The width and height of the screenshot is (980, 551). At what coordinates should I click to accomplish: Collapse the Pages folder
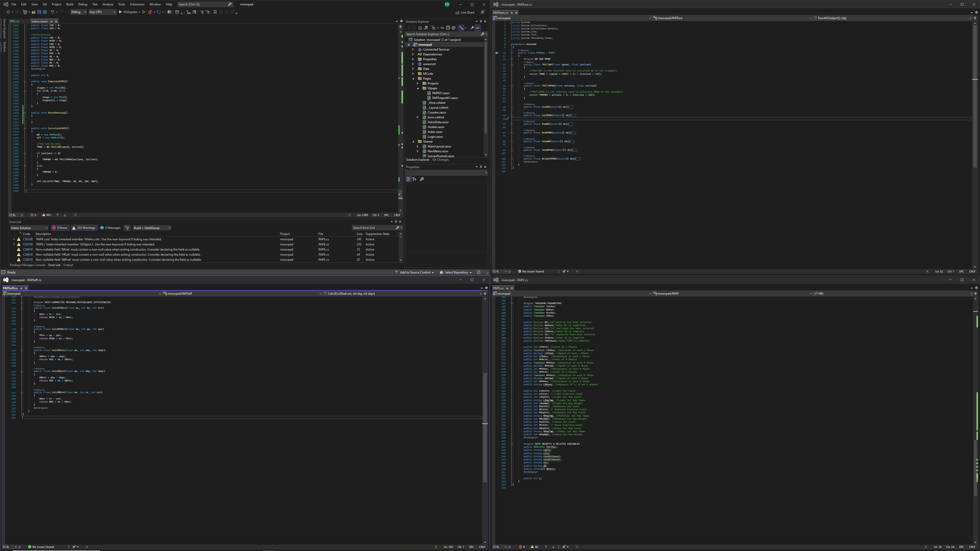413,79
